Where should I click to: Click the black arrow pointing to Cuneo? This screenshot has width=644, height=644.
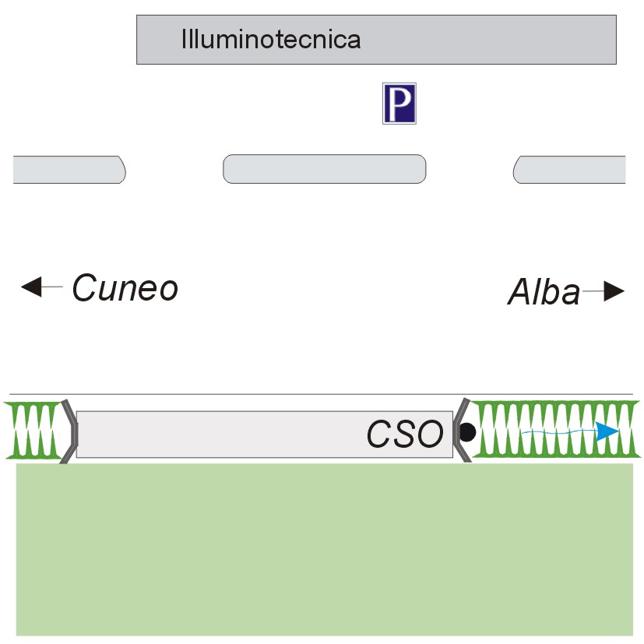click(41, 287)
